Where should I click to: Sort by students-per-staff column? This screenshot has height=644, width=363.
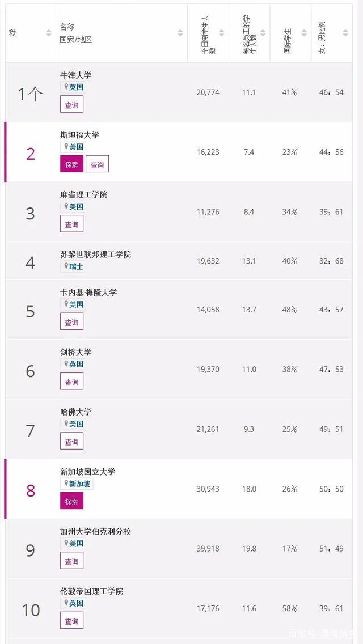[263, 33]
